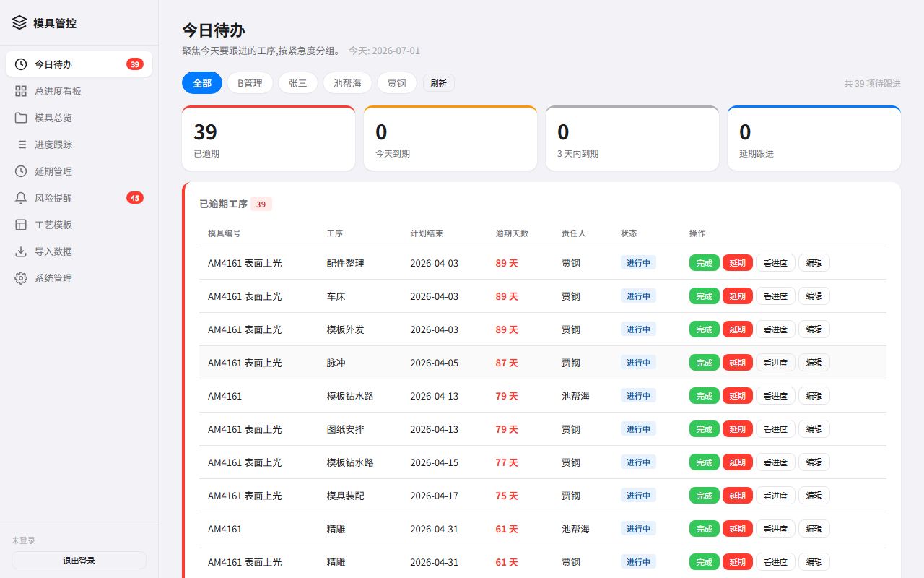Open the clock icon beside 延期管理

(x=21, y=171)
